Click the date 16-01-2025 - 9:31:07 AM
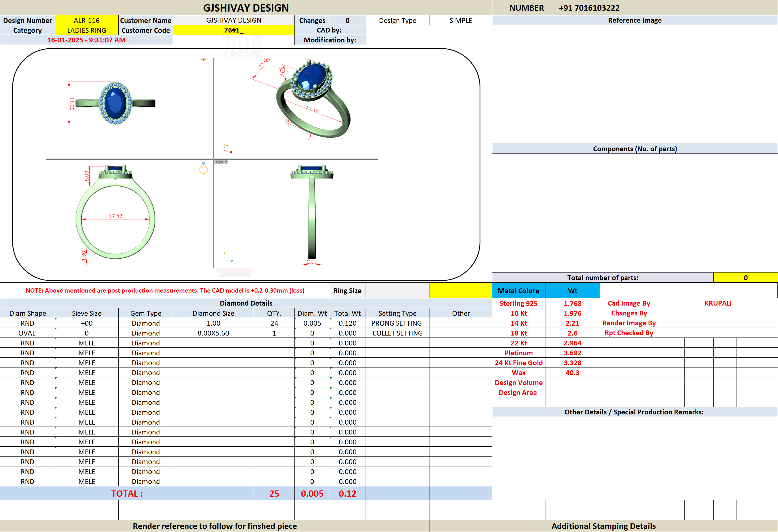Viewport: 778px width, 532px height. pos(86,40)
